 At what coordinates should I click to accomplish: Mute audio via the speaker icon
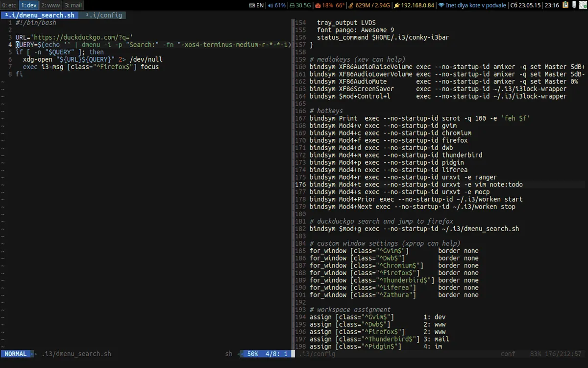[x=270, y=5]
